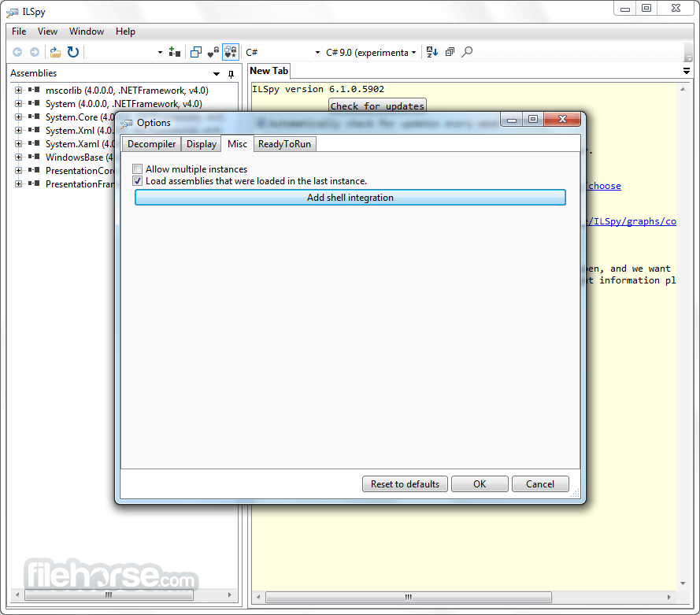Viewport: 700px width, 615px height.
Task: Expand the System assembly node
Action: tap(18, 103)
